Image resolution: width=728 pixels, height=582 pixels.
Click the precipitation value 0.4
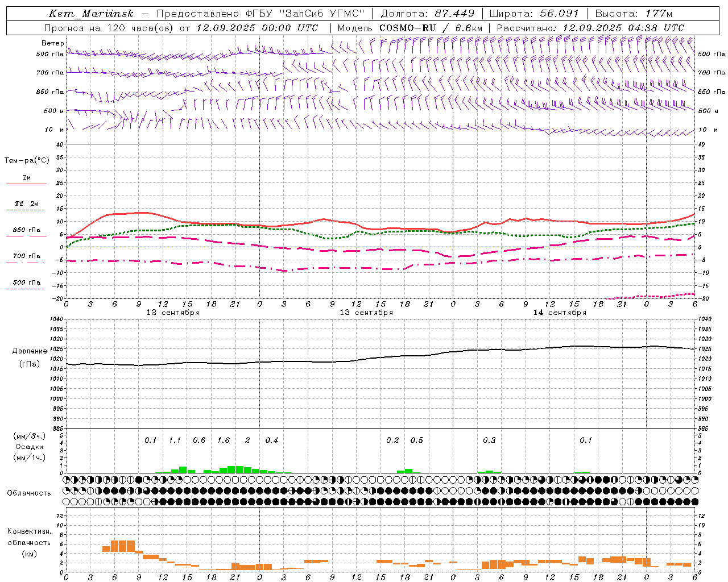click(272, 440)
